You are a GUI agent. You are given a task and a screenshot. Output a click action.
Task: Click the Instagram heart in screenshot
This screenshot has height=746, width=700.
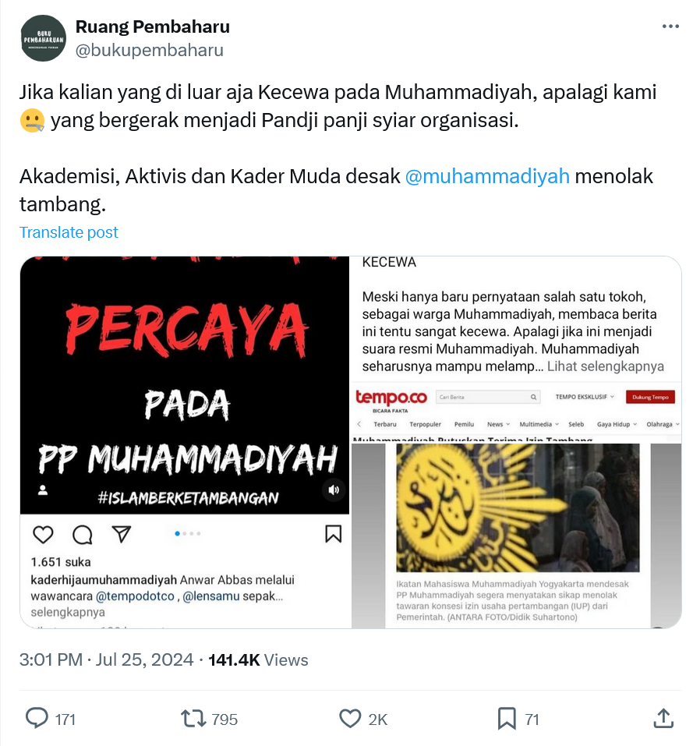tap(43, 534)
